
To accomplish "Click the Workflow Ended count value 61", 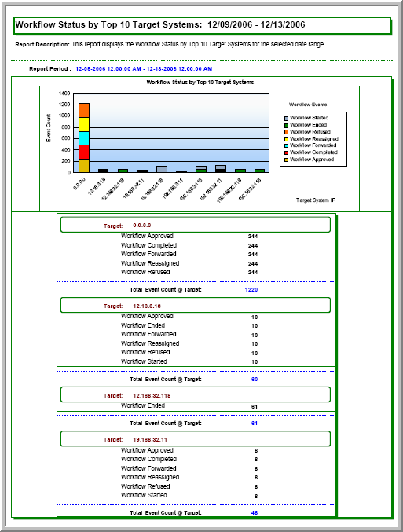I will 255,406.
